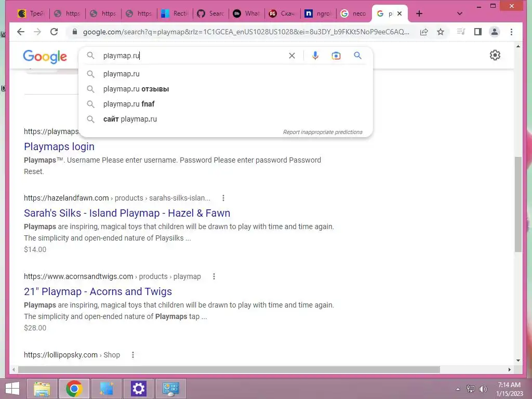Open the clock showing 7:14 AM
532x399 pixels.
click(509, 389)
